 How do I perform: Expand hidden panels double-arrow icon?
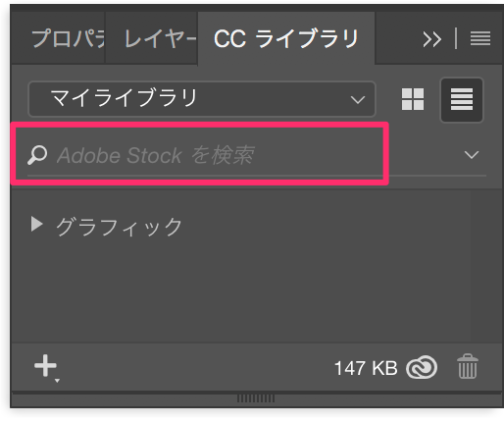431,39
